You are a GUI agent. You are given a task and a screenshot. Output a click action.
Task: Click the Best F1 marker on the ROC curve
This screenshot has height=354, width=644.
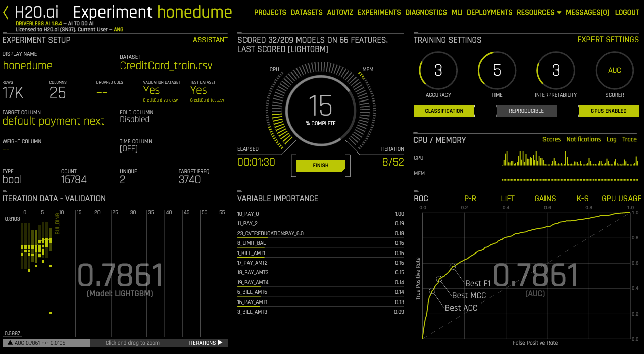tap(453, 266)
